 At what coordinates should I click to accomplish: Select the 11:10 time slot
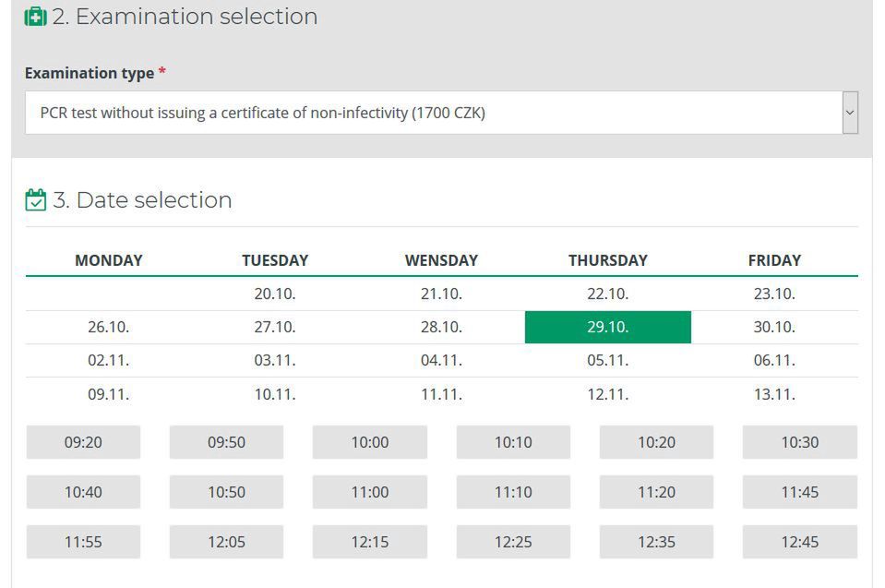[513, 492]
